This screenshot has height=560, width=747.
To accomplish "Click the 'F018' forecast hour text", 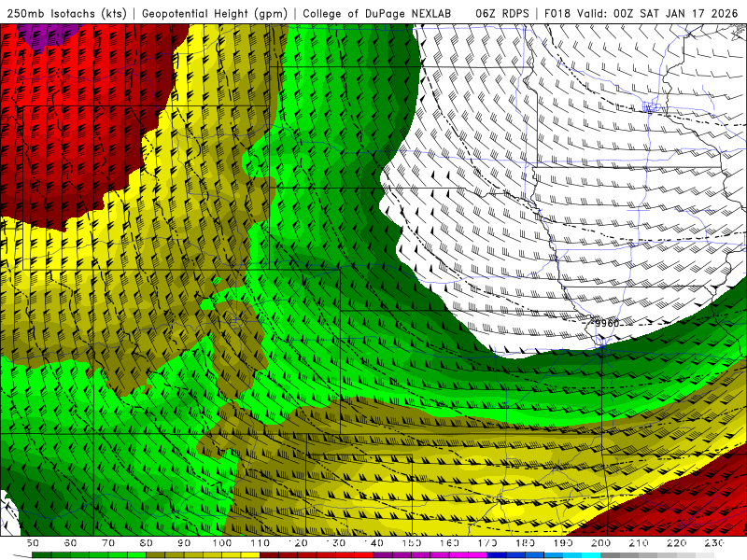I will tap(558, 13).
